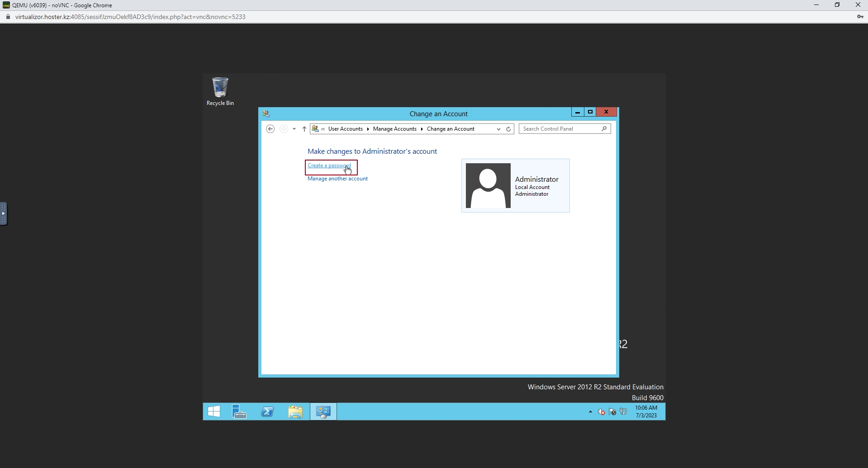Click the up one level arrow
Image resolution: width=868 pixels, height=468 pixels.
(304, 129)
